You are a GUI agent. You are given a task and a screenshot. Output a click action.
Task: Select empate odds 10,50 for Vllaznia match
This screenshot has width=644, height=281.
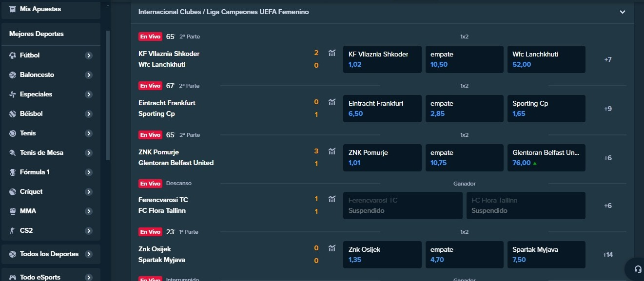pyautogui.click(x=464, y=59)
